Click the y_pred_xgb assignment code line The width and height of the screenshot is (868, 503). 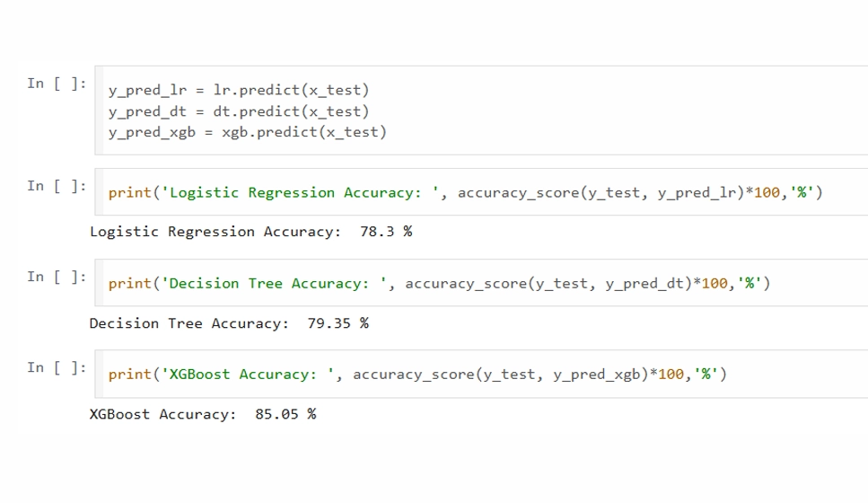[x=248, y=132]
